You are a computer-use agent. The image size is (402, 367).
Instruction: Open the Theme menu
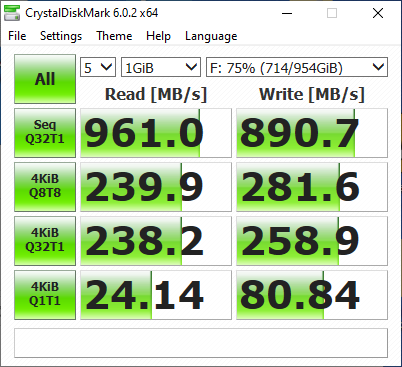pos(114,36)
